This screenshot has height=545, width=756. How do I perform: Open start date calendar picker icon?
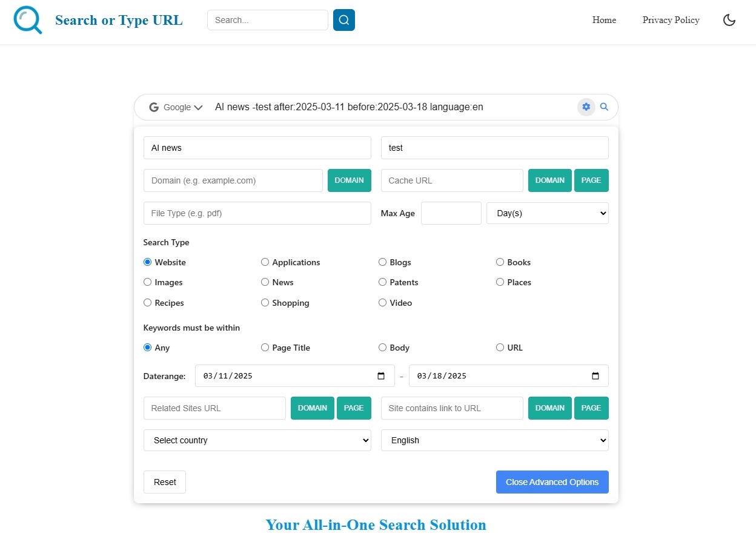[381, 376]
